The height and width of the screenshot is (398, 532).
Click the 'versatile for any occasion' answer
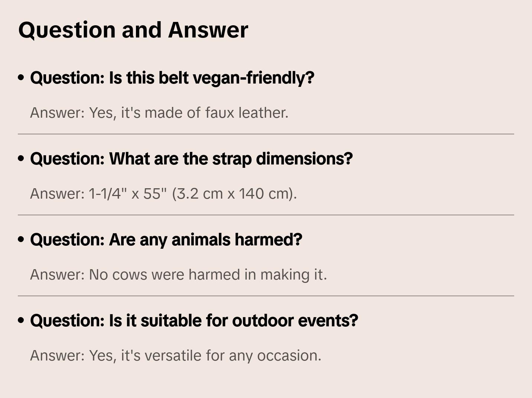(175, 356)
